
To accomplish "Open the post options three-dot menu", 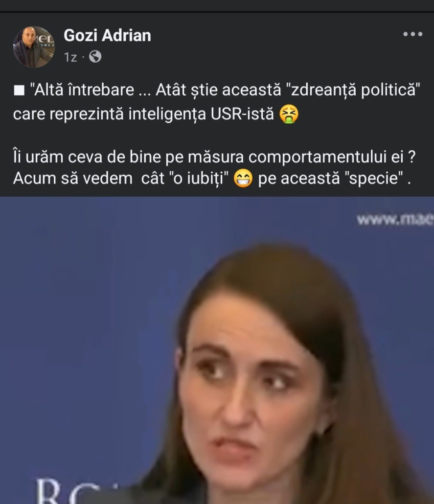I will click(413, 34).
